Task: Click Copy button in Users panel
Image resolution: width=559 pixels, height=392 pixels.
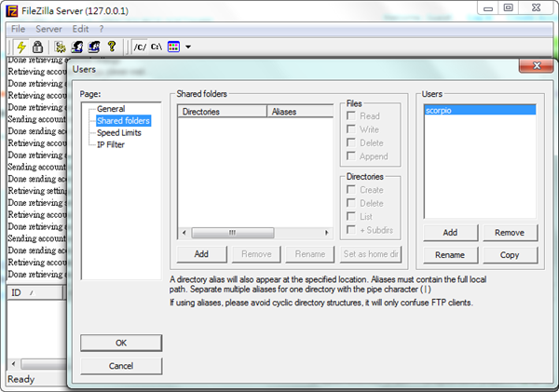Action: point(510,254)
